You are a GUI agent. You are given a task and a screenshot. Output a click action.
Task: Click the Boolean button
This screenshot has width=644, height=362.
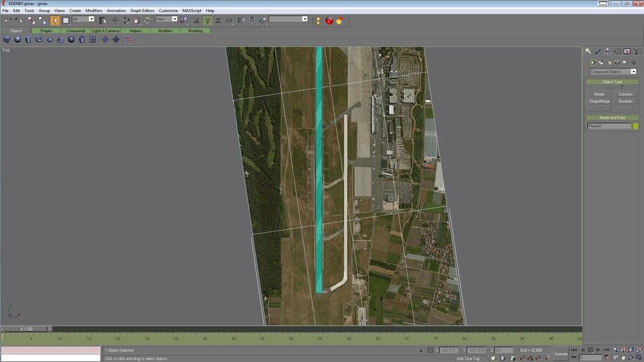click(626, 101)
